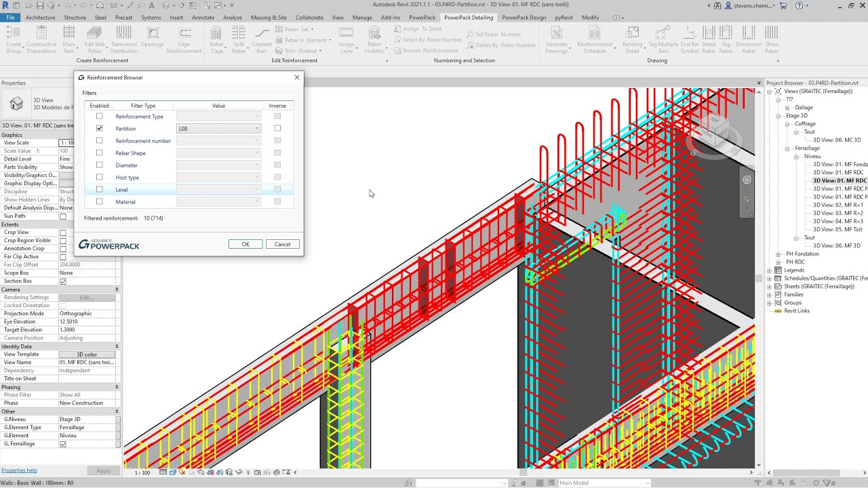Enable the Diameter filter checkbox
Image resolution: width=868 pixels, height=488 pixels.
point(100,165)
